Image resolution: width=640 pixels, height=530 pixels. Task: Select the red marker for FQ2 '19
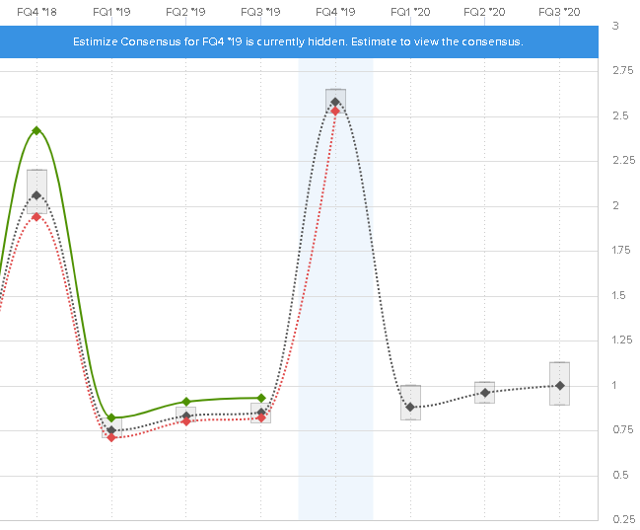point(186,421)
